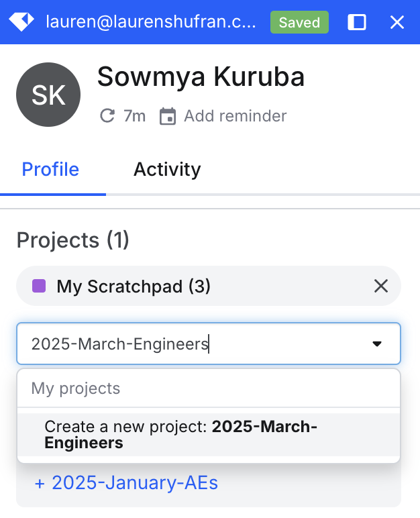
Task: Click Add reminder link
Action: point(235,116)
